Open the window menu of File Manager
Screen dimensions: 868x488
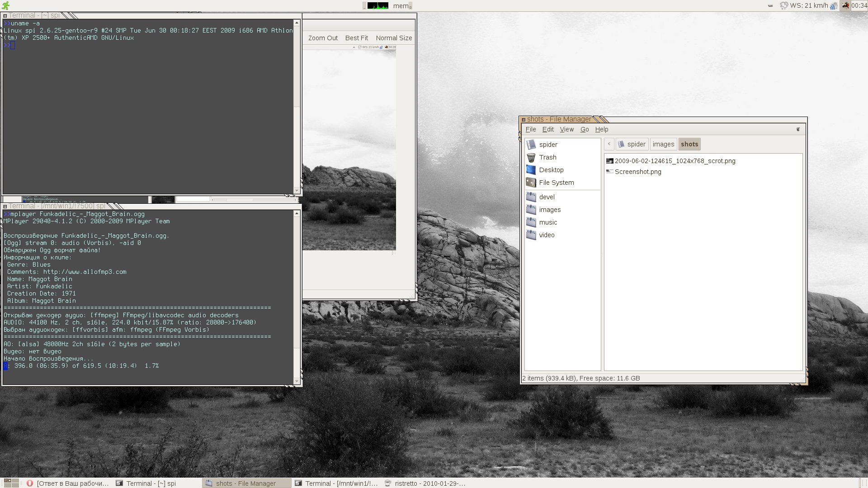click(x=524, y=120)
